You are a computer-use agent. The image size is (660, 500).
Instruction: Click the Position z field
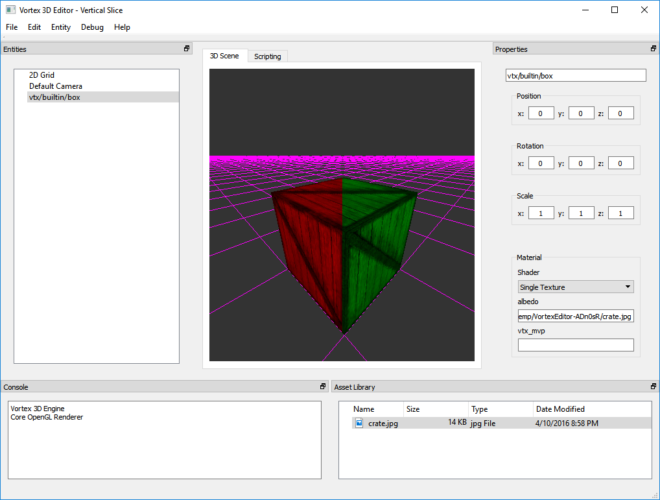pyautogui.click(x=620, y=113)
